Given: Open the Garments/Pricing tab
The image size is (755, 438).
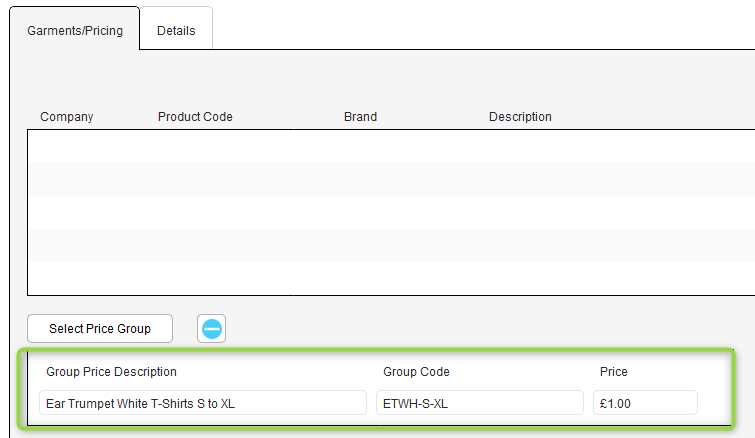Looking at the screenshot, I should click(x=75, y=30).
